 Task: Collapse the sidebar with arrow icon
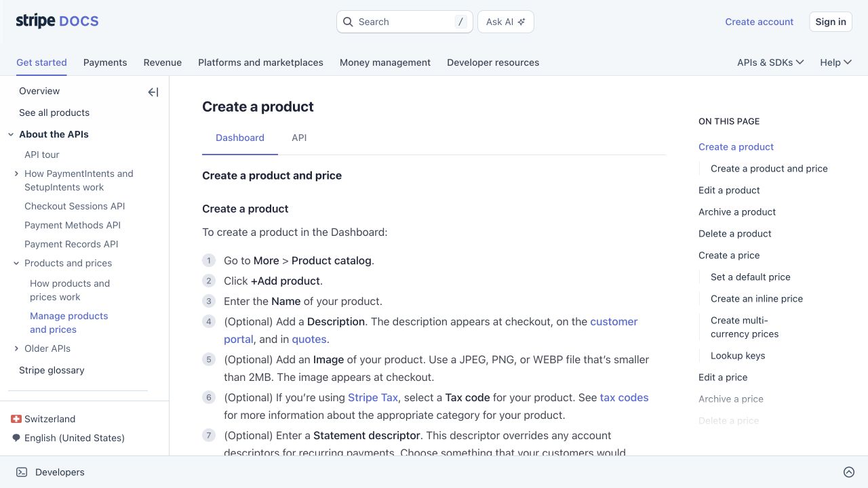153,92
